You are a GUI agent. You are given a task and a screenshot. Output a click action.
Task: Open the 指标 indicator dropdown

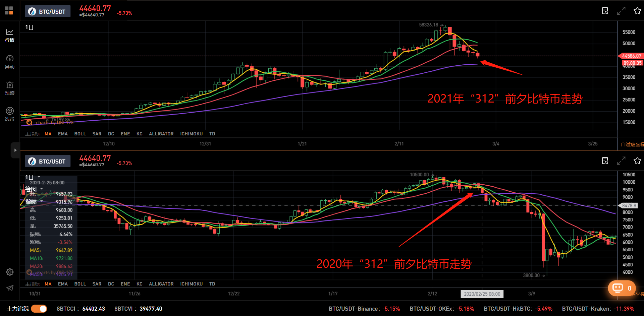[33, 201]
